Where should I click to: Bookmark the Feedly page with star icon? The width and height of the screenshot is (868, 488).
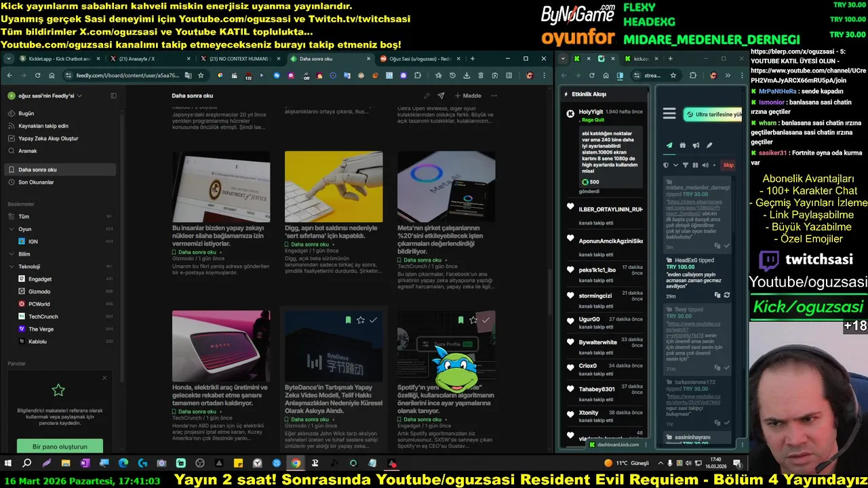[x=201, y=75]
